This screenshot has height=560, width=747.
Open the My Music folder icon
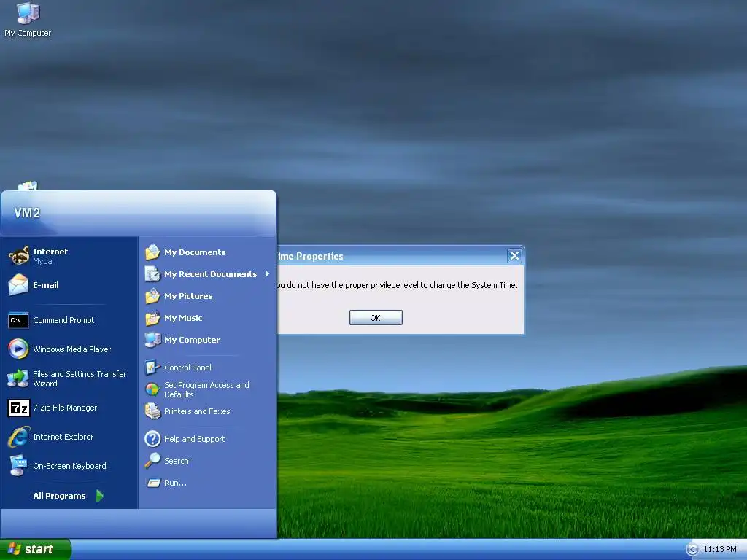(x=152, y=318)
